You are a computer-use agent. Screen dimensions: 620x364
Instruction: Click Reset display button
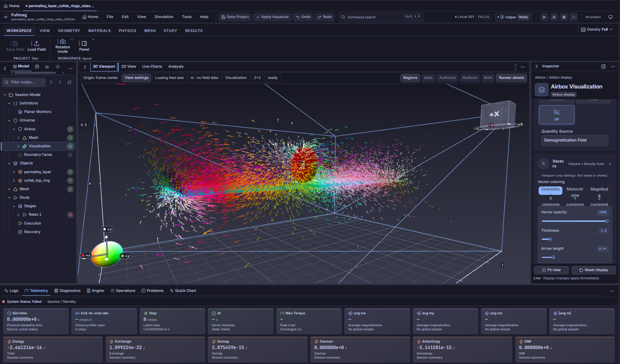[x=594, y=270]
